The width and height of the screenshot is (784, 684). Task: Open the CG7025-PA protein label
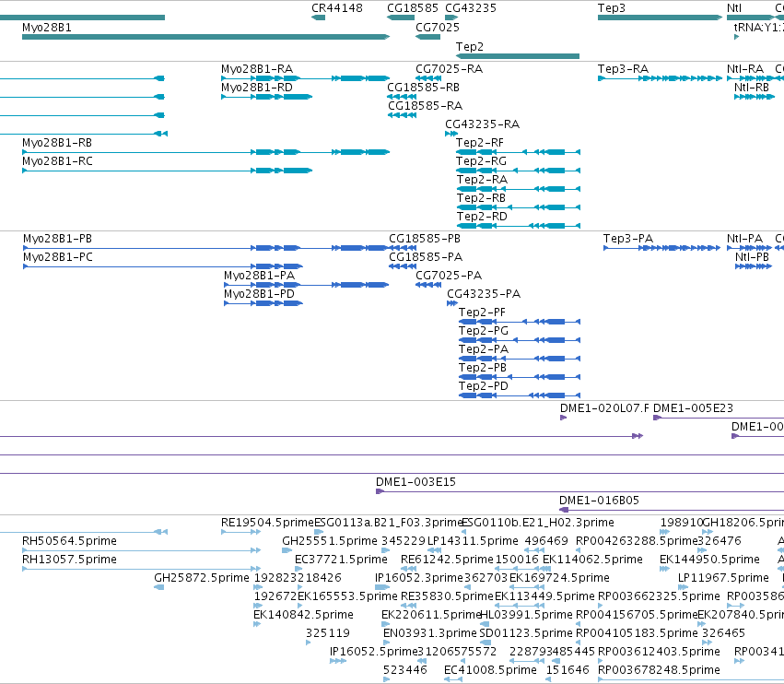[449, 276]
